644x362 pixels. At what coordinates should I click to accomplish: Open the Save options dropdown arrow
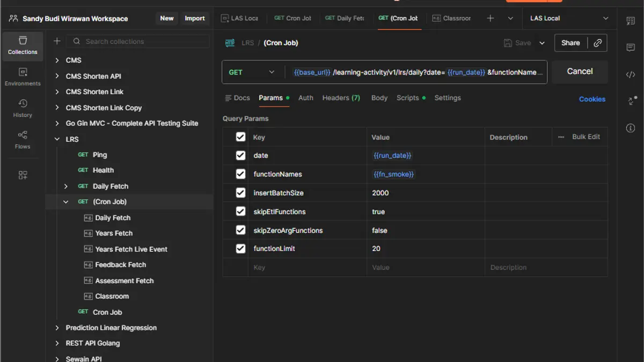(x=542, y=43)
